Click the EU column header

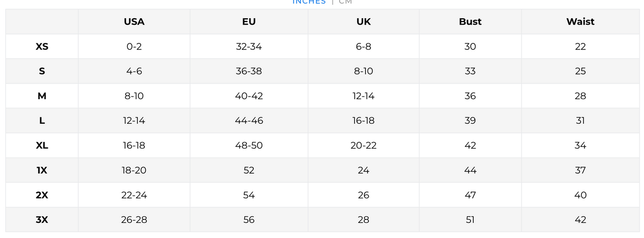[x=248, y=22]
